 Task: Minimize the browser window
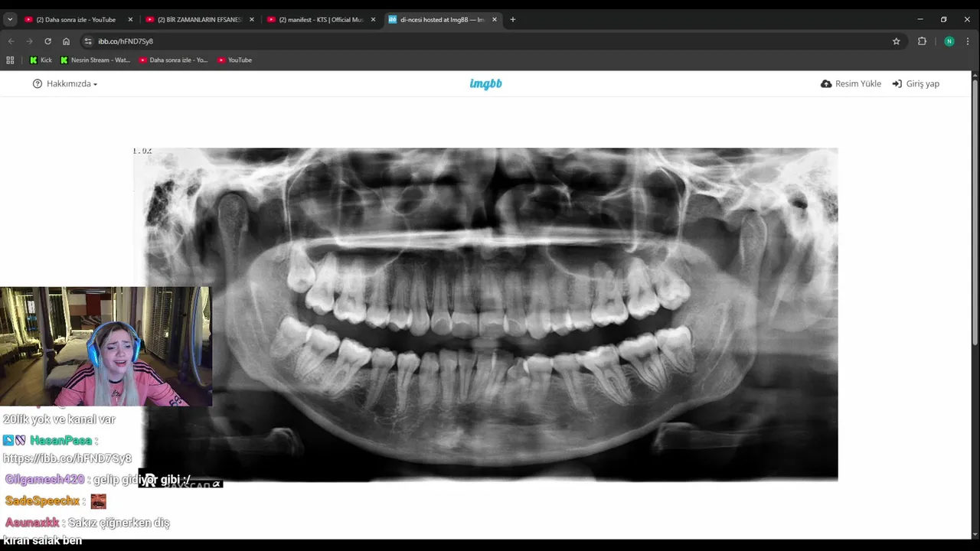(920, 19)
